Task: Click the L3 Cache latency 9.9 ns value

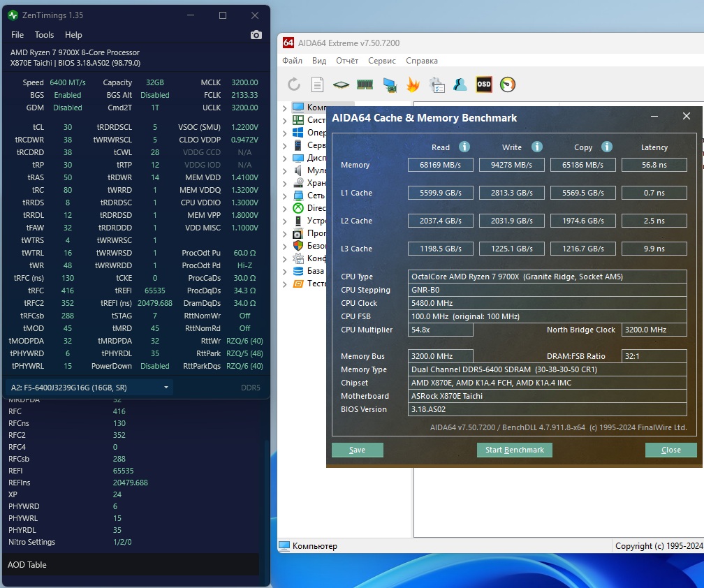Action: (x=654, y=248)
